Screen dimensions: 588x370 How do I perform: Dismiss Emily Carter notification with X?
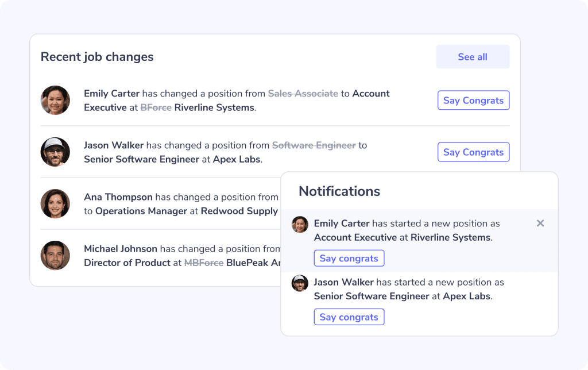pyautogui.click(x=540, y=223)
